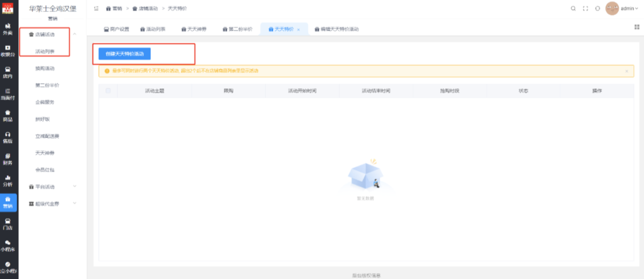The height and width of the screenshot is (279, 644).
Task: Click the 创建天天特价活动 button
Action: (x=125, y=54)
